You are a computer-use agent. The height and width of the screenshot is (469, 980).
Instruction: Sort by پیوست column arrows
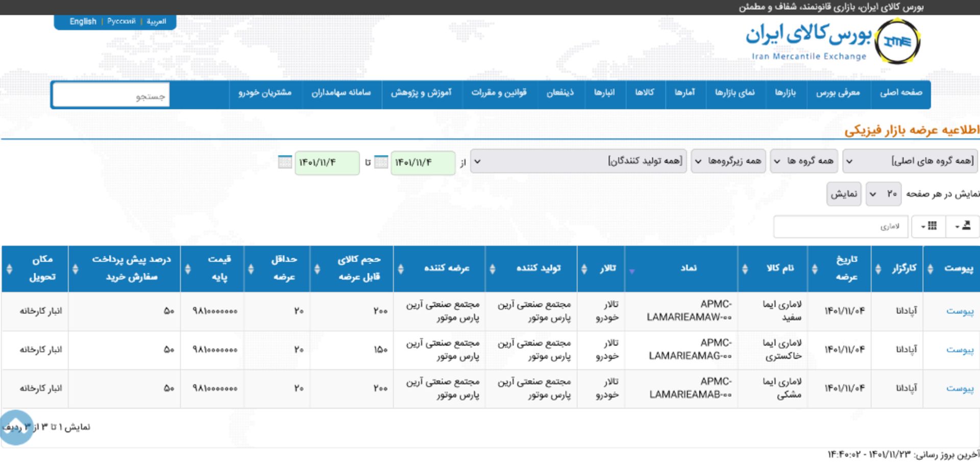coord(930,269)
